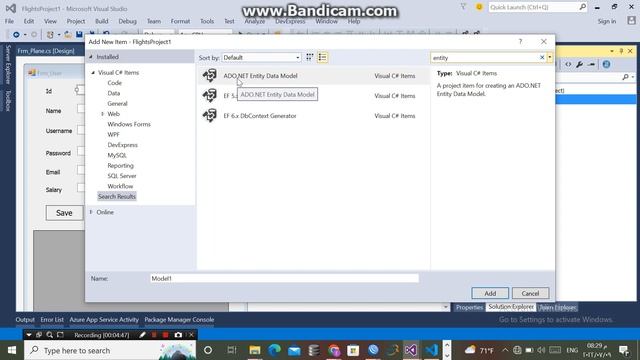
Task: Click the Save toolbar icon
Action: pyautogui.click(x=79, y=35)
